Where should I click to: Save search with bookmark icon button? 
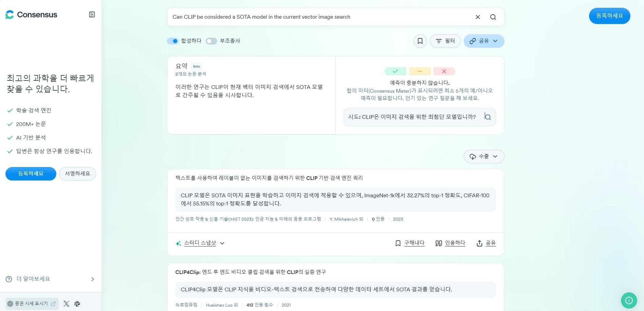point(420,41)
